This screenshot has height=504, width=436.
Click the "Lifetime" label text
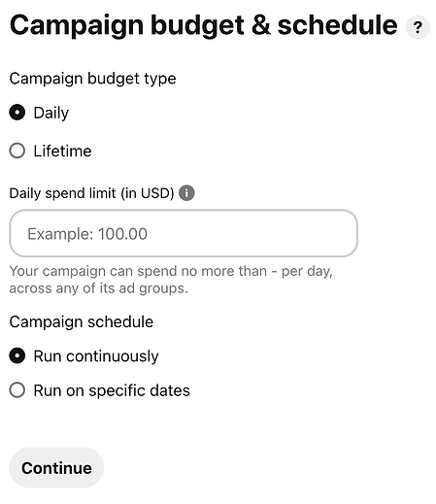pyautogui.click(x=62, y=151)
